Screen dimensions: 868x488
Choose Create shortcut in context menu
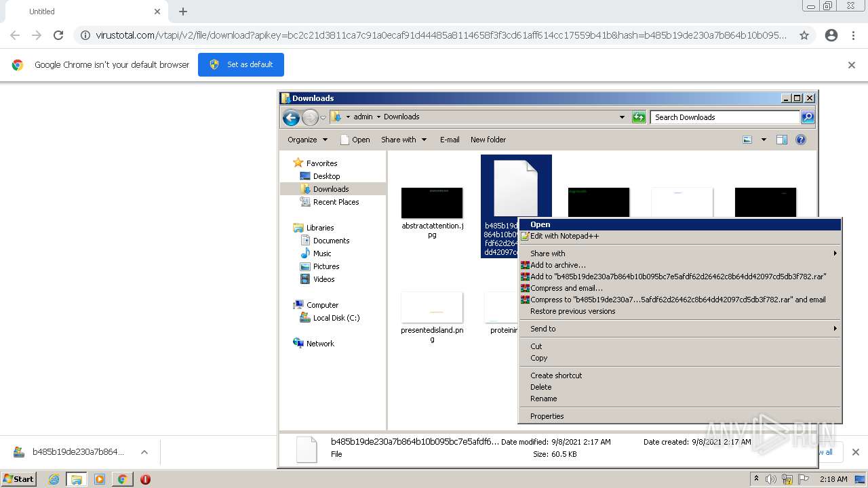679,375
